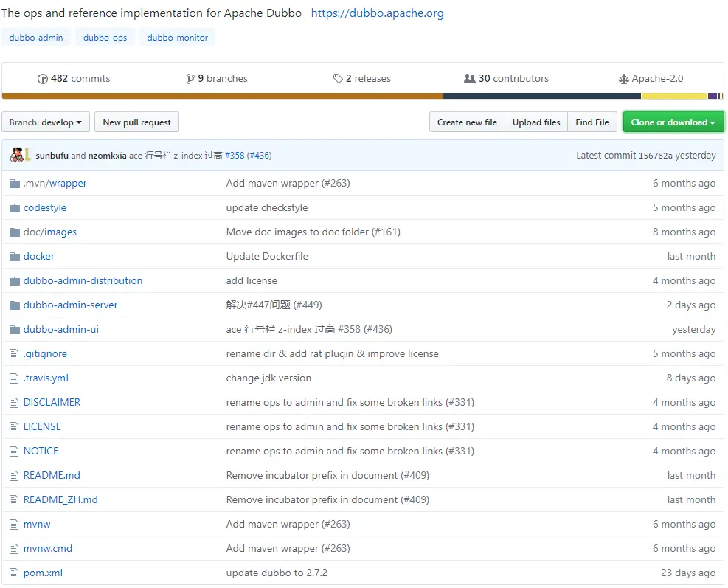Click the folder icon for dubbo-admin-distribution
This screenshot has height=588, width=728.
pos(15,280)
